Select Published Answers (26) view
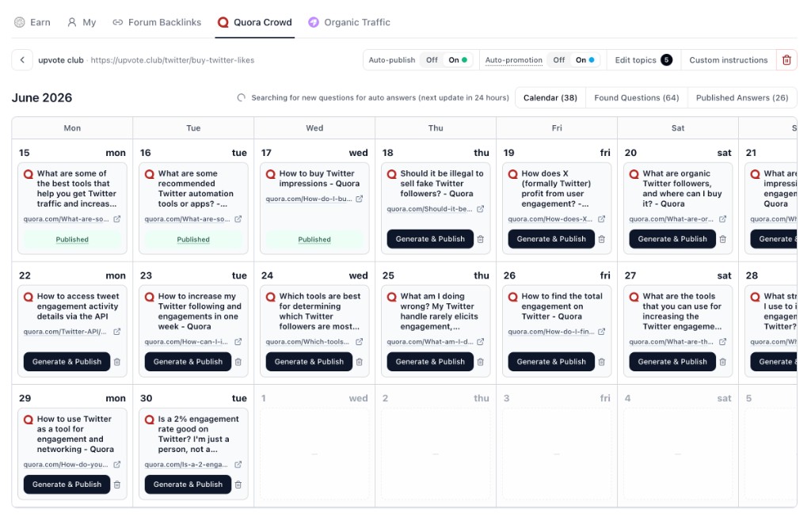811x532 pixels. 742,97
